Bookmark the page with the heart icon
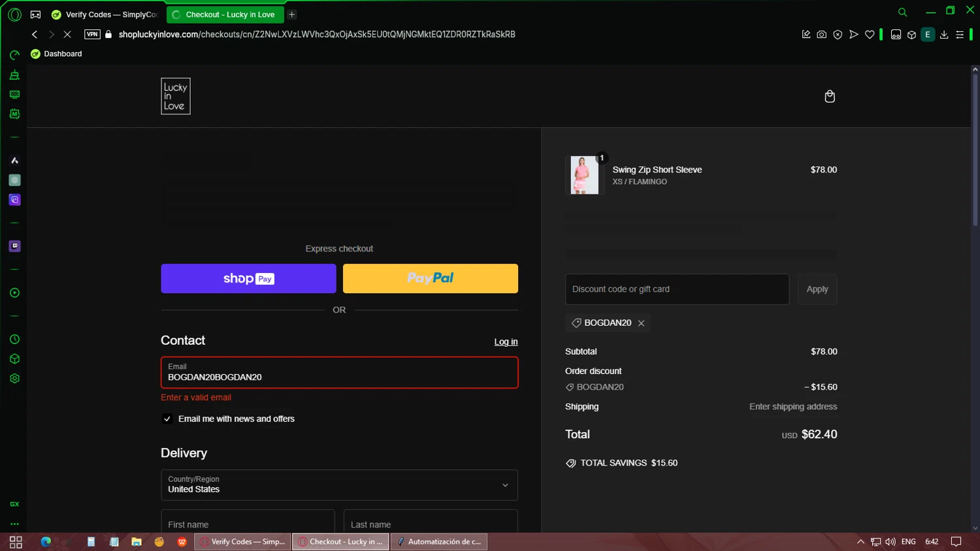Image resolution: width=980 pixels, height=551 pixels. coord(870,35)
